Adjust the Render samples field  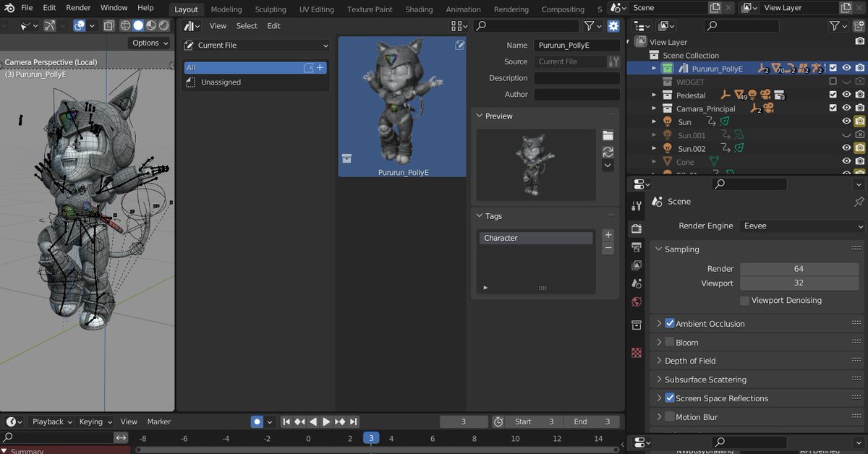(x=799, y=269)
